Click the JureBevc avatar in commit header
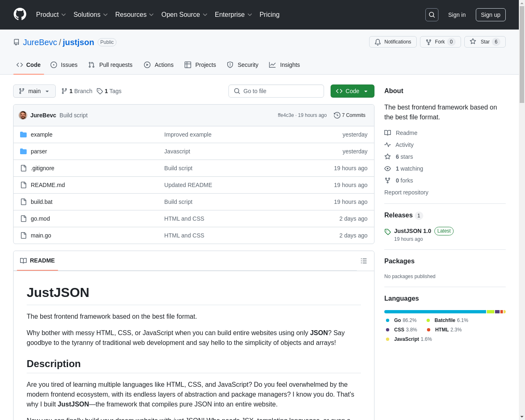This screenshot has width=525, height=420. [x=23, y=115]
